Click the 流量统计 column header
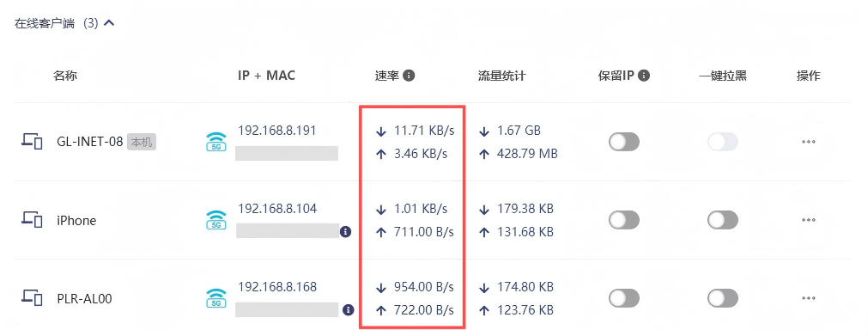868x336 pixels. point(501,76)
